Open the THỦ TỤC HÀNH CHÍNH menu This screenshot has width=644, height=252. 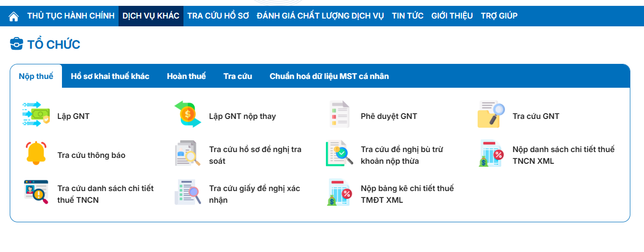[x=71, y=16]
